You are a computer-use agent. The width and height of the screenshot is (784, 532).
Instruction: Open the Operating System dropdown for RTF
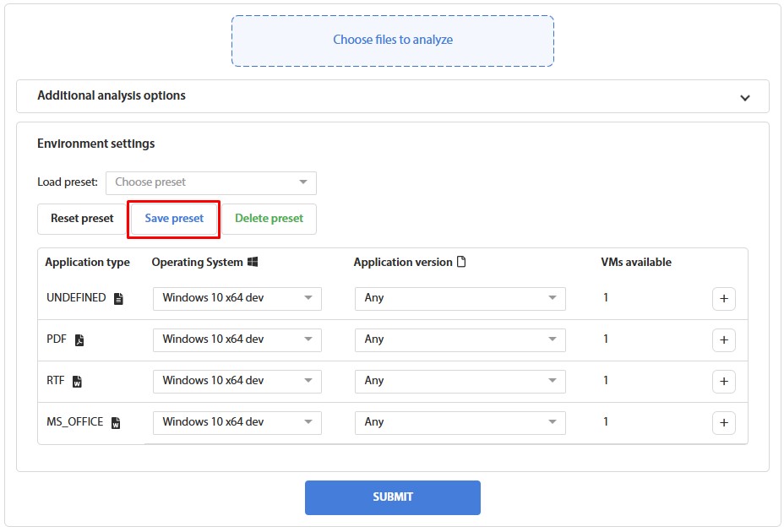(237, 381)
